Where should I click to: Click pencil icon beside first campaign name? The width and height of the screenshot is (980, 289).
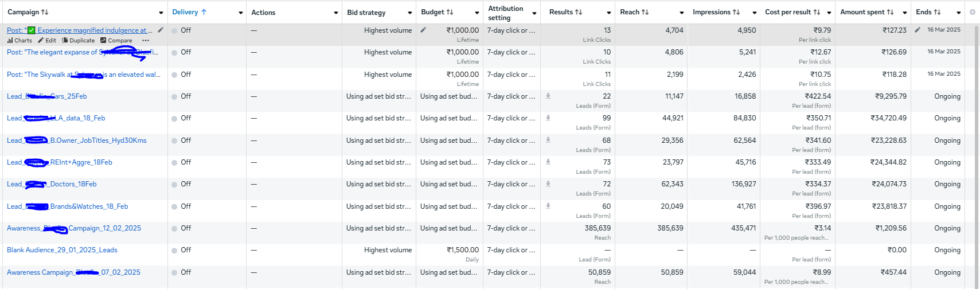coord(161,30)
